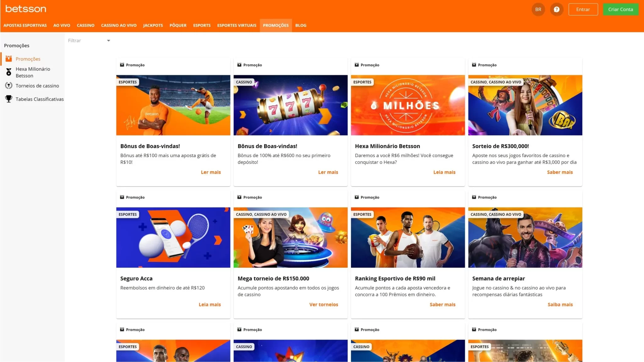Viewport: 644px width, 362px height.
Task: Click the gift icon above Semana de arrepiar card
Action: (x=474, y=197)
